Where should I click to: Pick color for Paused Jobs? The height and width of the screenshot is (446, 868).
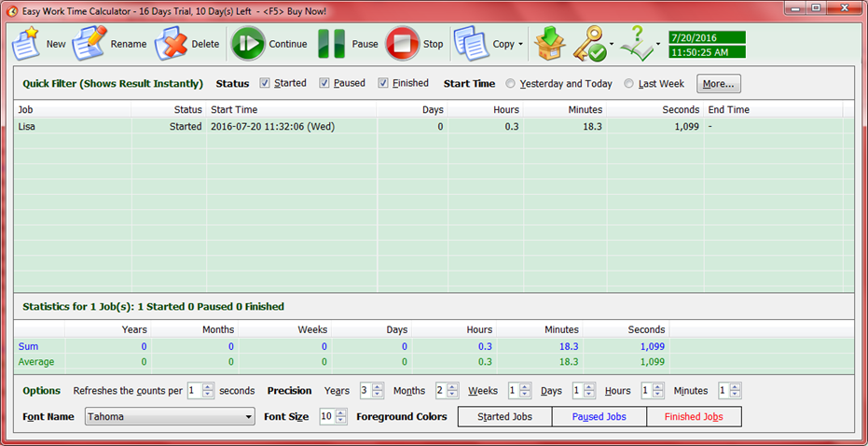point(599,417)
